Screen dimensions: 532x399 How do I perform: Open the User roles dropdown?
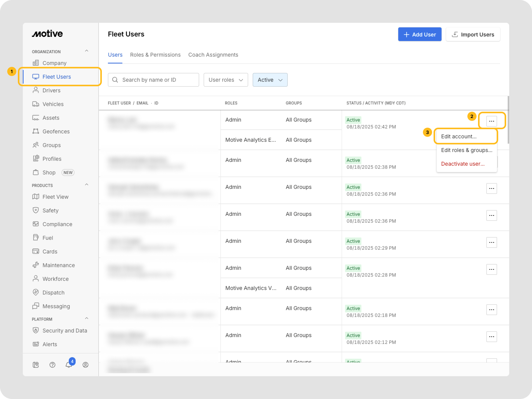(x=226, y=80)
